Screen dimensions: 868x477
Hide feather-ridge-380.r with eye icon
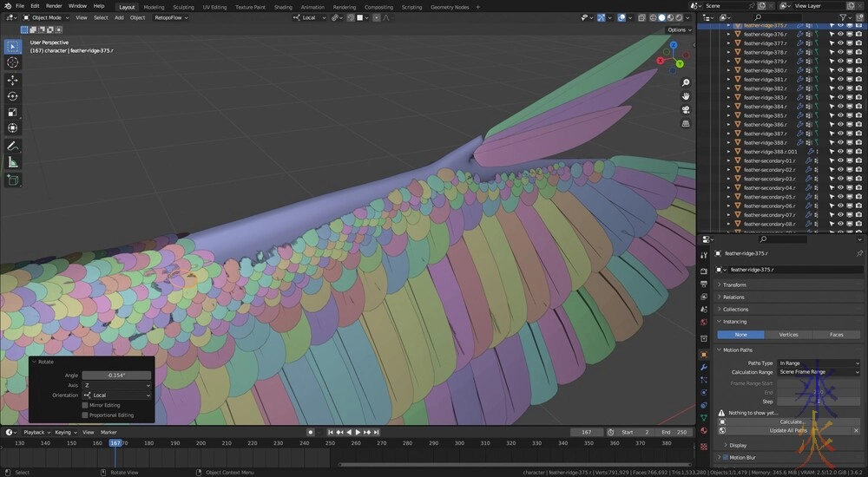(x=839, y=70)
